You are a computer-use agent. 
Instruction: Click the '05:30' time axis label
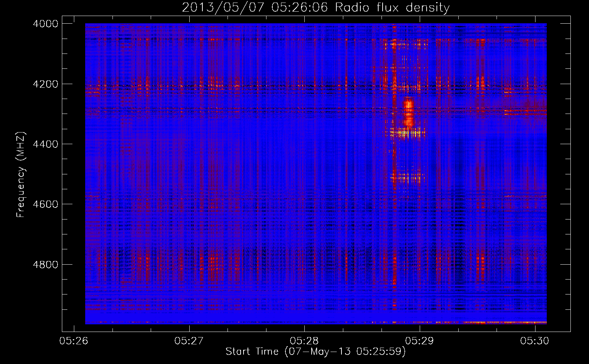tap(535, 341)
